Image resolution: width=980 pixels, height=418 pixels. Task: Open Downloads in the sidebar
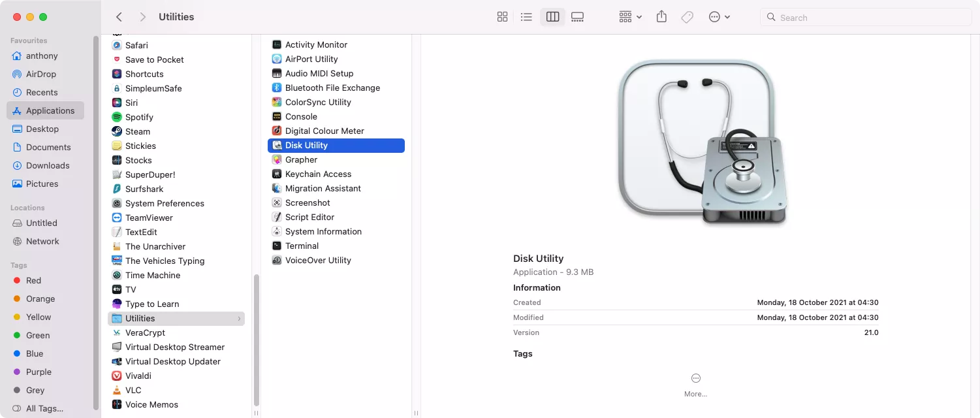point(45,165)
